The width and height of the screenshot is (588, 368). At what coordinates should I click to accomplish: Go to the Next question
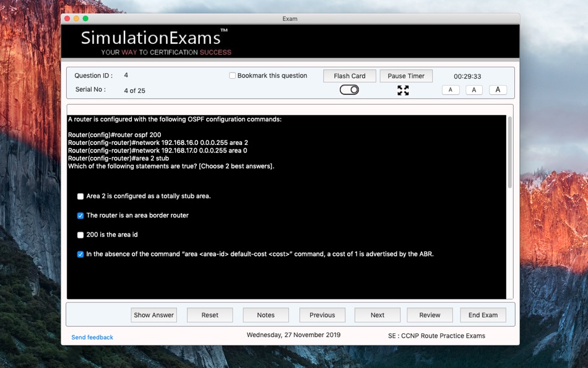click(378, 315)
